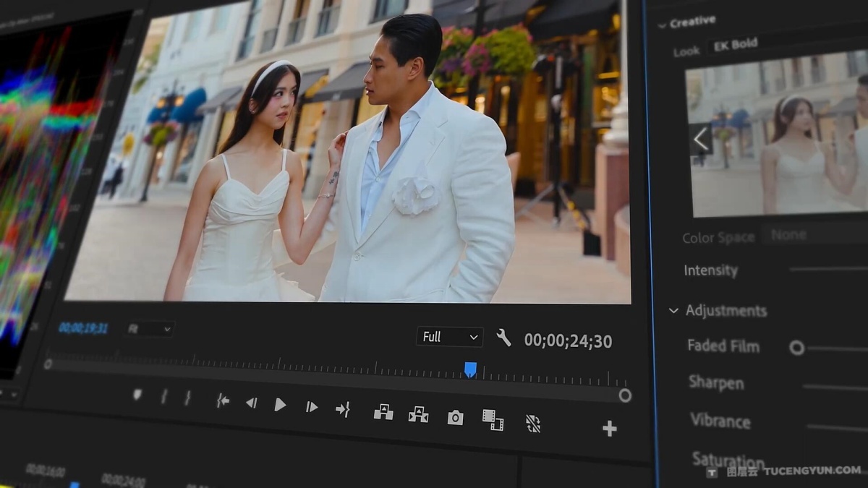Jump to the Out point
The height and width of the screenshot is (488, 868).
click(343, 409)
